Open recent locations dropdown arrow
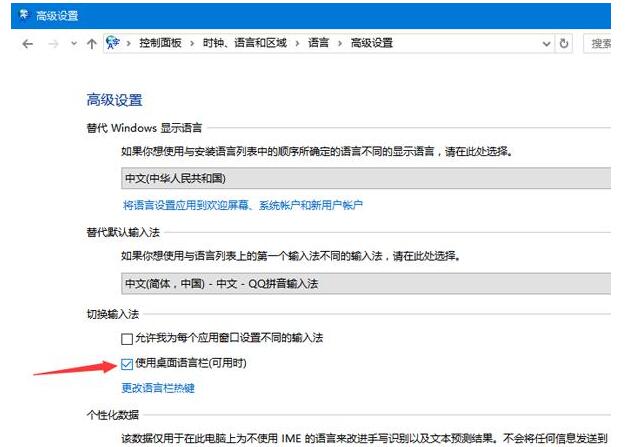631x447 pixels. (x=73, y=43)
